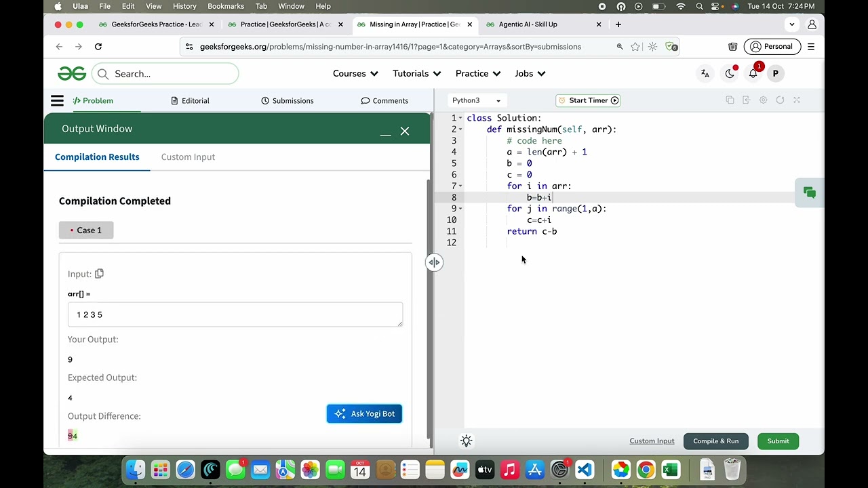Open new browser tab

pos(618,24)
